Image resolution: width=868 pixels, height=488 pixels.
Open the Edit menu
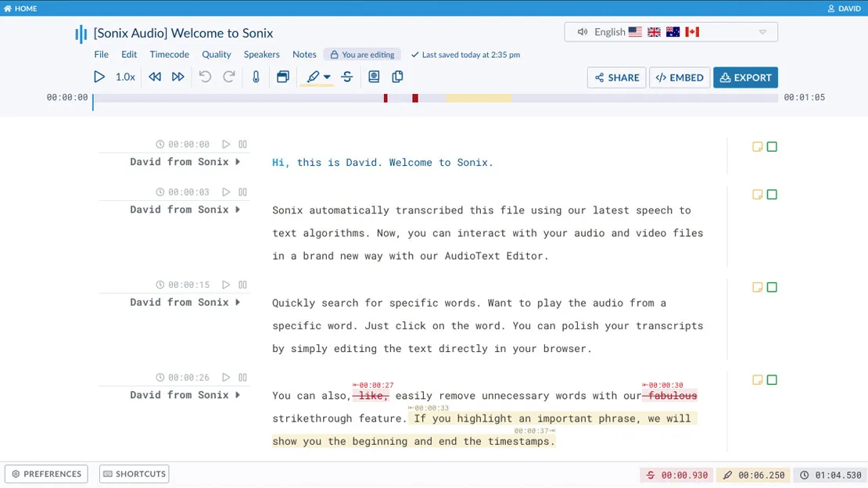pyautogui.click(x=128, y=55)
